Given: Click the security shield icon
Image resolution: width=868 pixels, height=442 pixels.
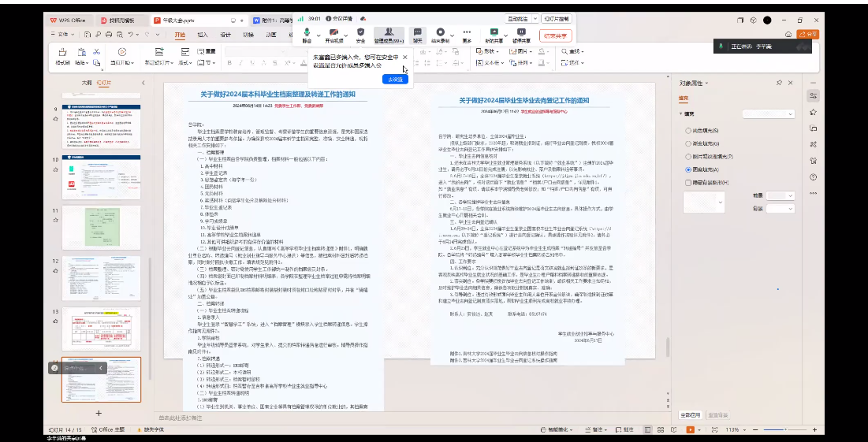Looking at the screenshot, I should [x=360, y=35].
